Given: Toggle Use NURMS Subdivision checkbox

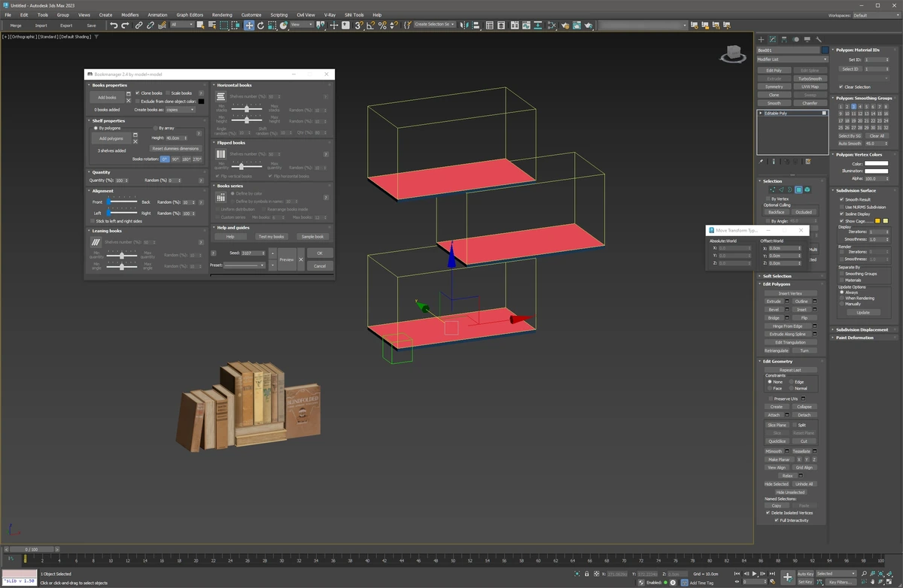Looking at the screenshot, I should 841,207.
